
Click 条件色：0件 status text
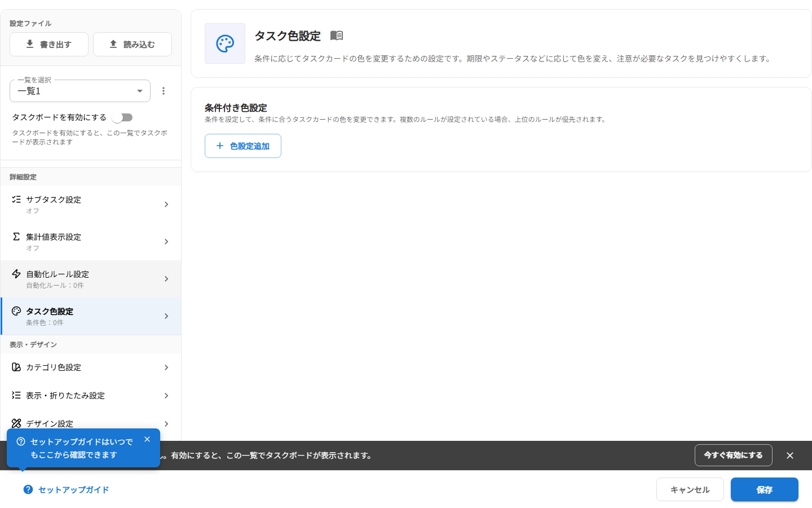[45, 323]
